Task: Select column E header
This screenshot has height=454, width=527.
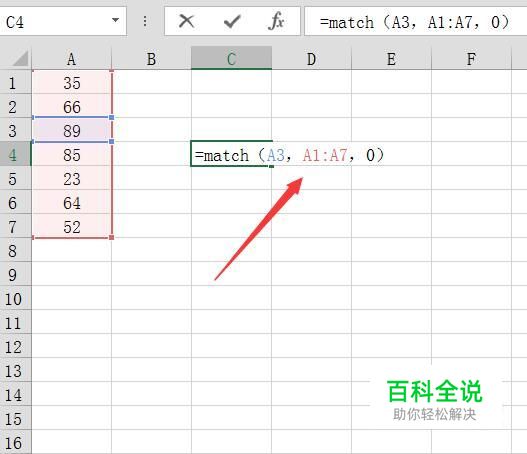Action: [391, 58]
